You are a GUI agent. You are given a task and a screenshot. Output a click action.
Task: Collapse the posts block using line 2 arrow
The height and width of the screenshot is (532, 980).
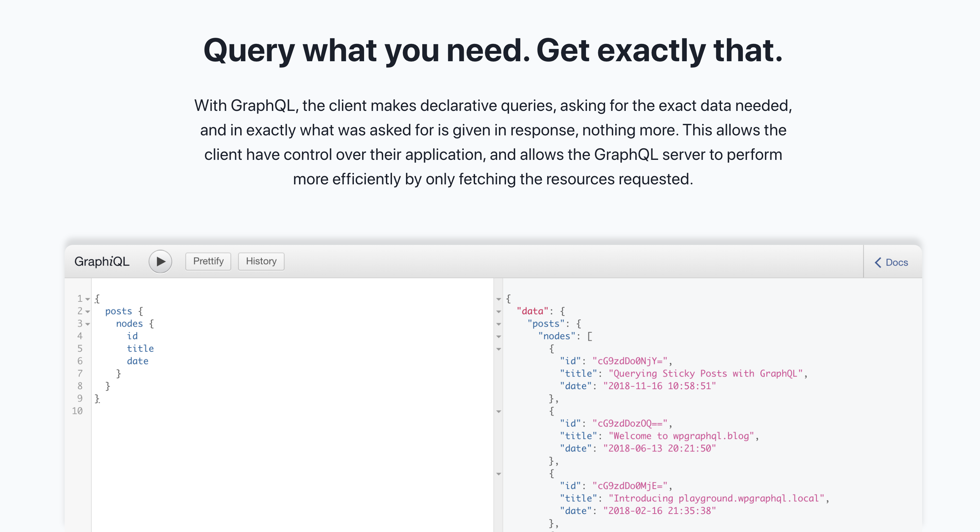88,312
